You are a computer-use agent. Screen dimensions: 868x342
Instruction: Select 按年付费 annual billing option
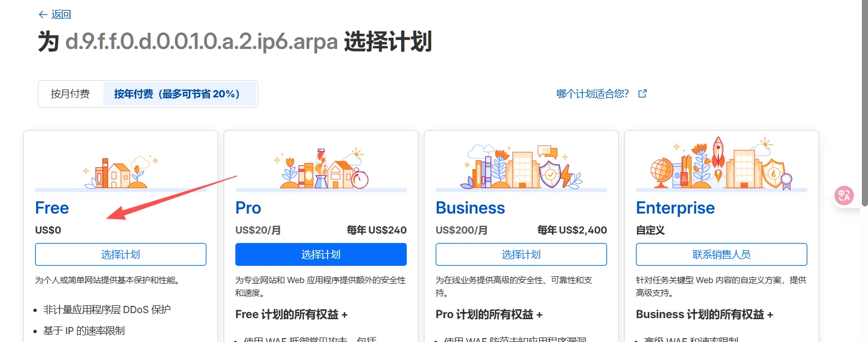coord(177,94)
